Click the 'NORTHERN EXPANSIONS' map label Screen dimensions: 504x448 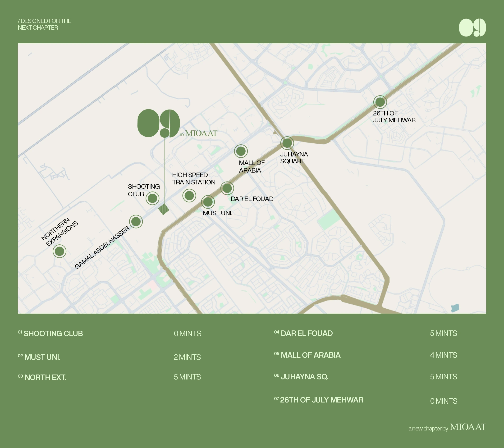click(60, 232)
